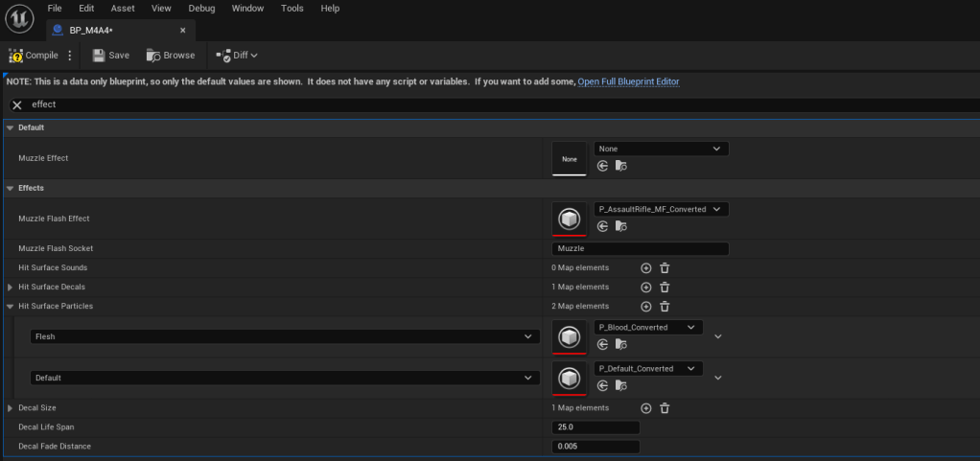Click the Decal Life Span value field
Screen dimensions: 980x461
[x=595, y=427]
